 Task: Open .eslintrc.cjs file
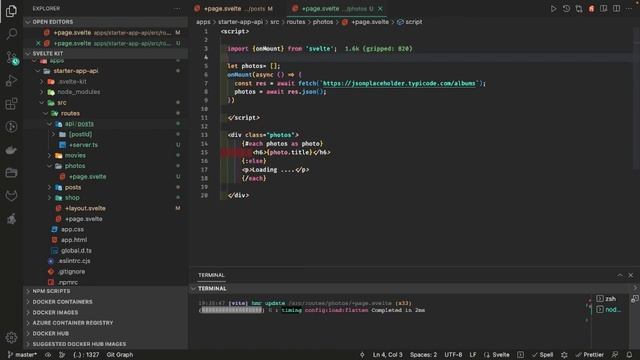pyautogui.click(x=74, y=261)
